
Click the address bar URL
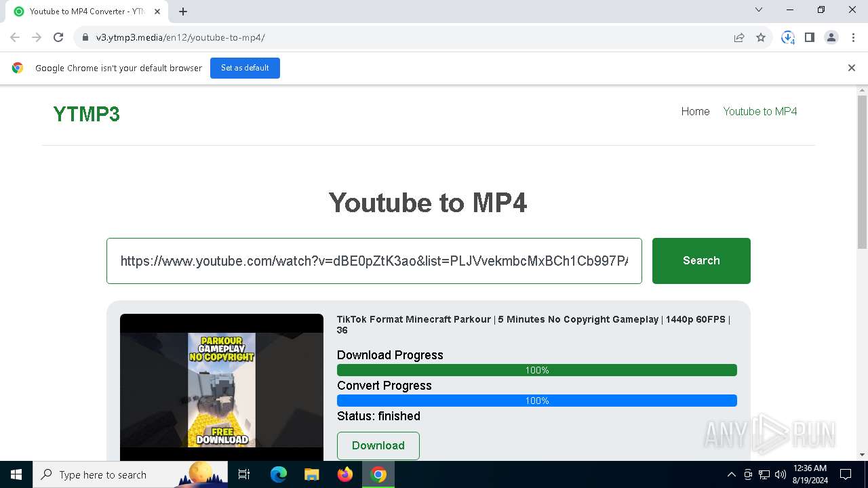[180, 37]
